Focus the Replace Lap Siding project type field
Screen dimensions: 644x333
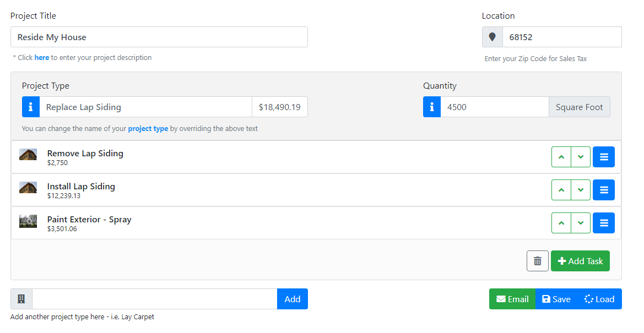coord(146,107)
